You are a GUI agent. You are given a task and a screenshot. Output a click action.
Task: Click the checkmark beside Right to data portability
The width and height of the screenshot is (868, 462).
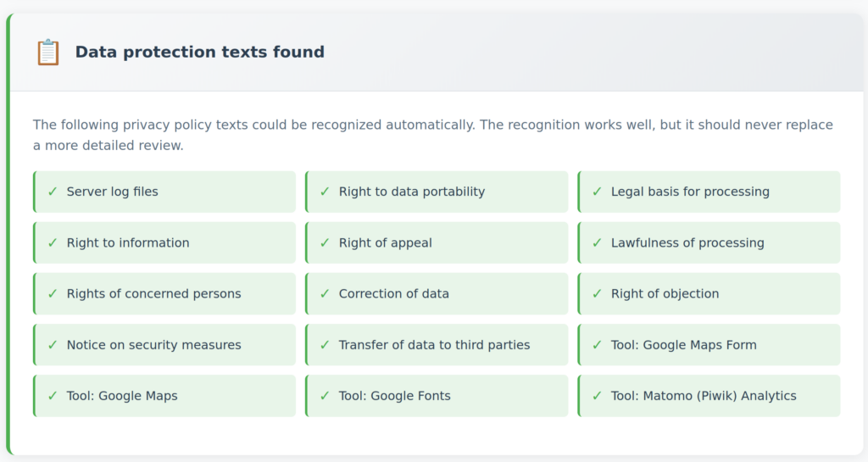pos(325,192)
